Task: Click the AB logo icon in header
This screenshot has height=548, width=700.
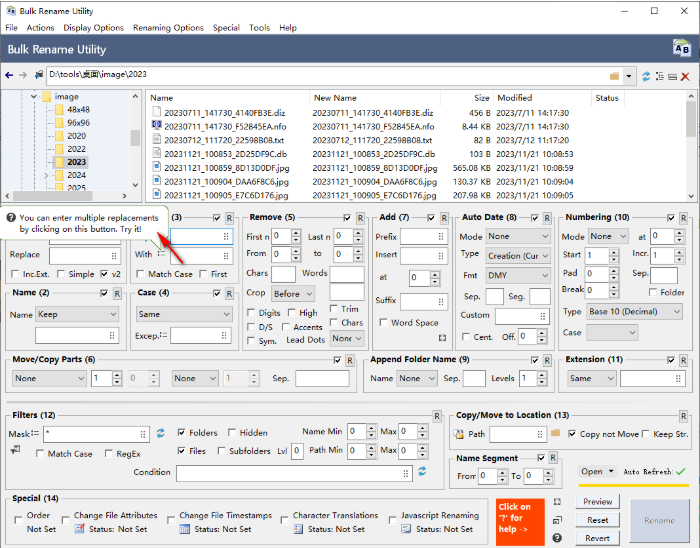Action: pos(682,48)
